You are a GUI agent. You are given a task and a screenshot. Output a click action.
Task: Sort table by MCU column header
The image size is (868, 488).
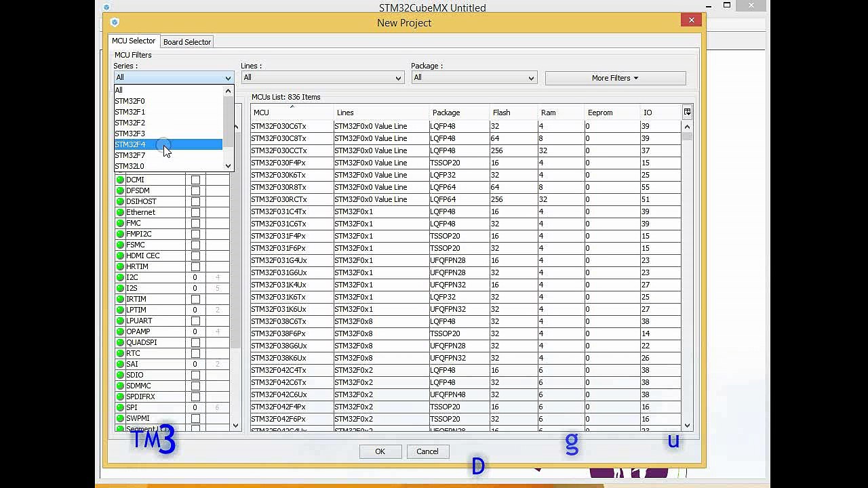[292, 113]
